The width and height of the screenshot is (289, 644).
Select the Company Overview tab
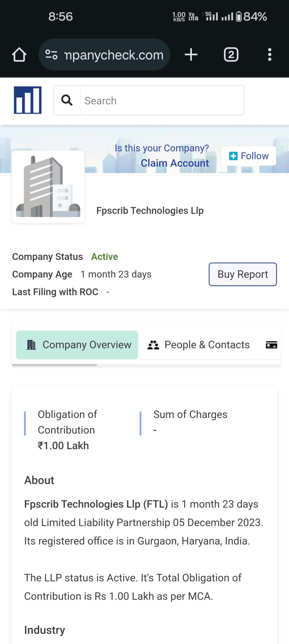pos(77,345)
